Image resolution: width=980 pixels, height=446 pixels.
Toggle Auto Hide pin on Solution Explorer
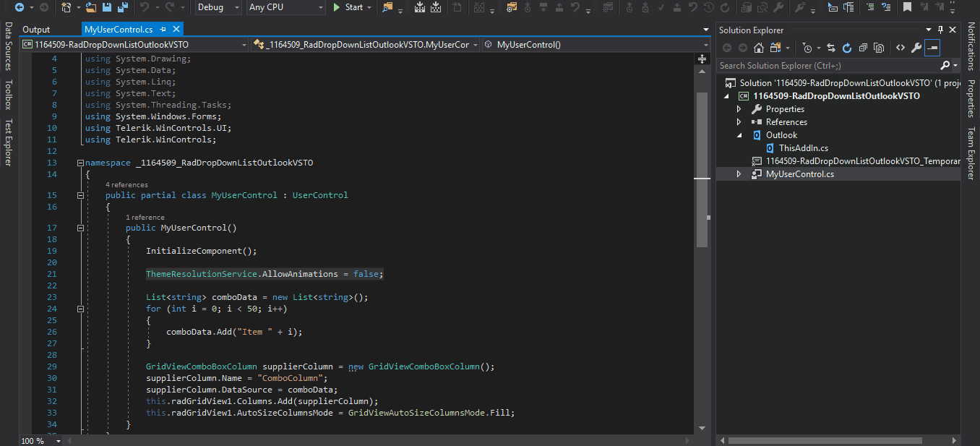(940, 30)
